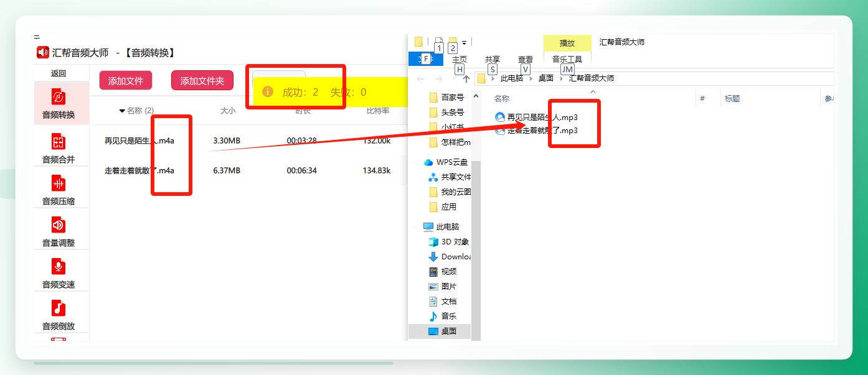Viewport: 868px width, 375px height.
Task: Select 桌面 in the Explorer tree
Action: (x=440, y=331)
